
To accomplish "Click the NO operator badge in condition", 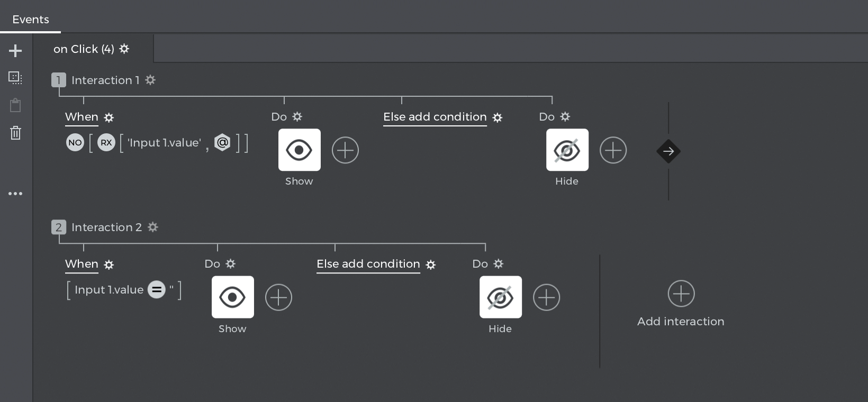I will click(x=75, y=142).
